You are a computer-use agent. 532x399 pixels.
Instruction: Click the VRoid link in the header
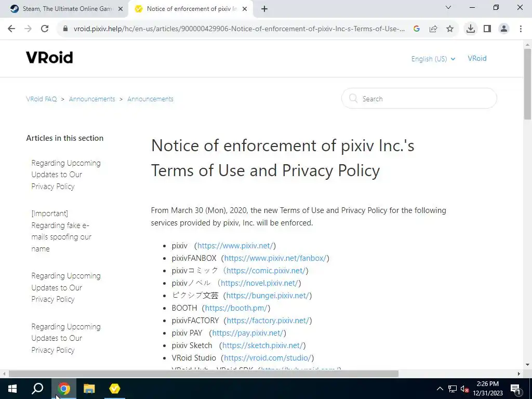click(x=477, y=58)
